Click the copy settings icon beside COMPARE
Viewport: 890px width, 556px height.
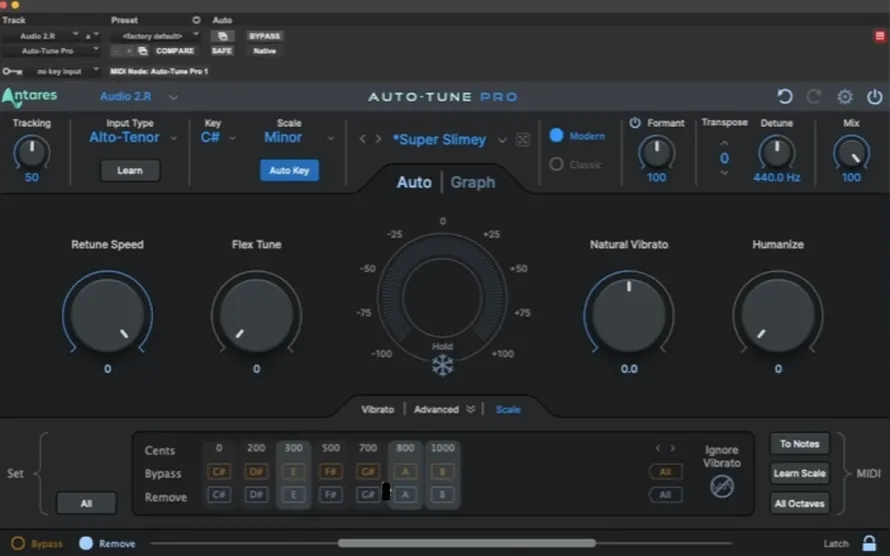pyautogui.click(x=142, y=51)
